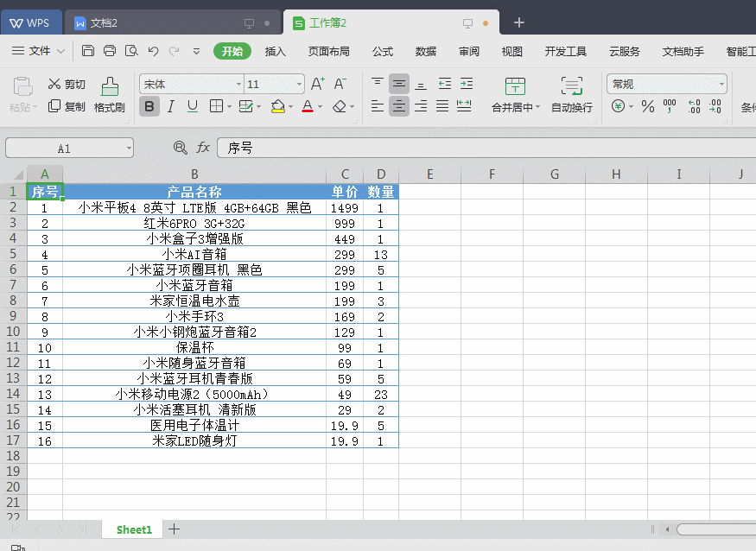Apply top vertical alignment
The width and height of the screenshot is (756, 551).
coord(377,84)
